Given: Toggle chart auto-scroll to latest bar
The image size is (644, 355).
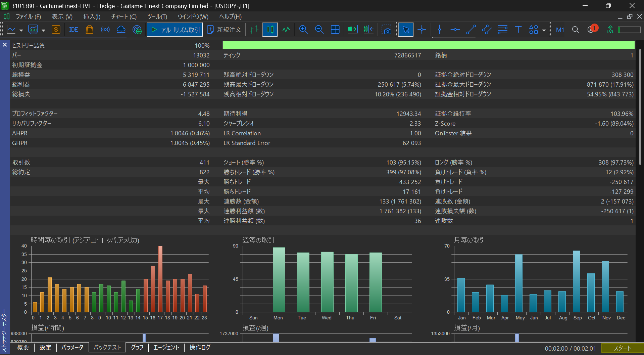Looking at the screenshot, I should (352, 30).
